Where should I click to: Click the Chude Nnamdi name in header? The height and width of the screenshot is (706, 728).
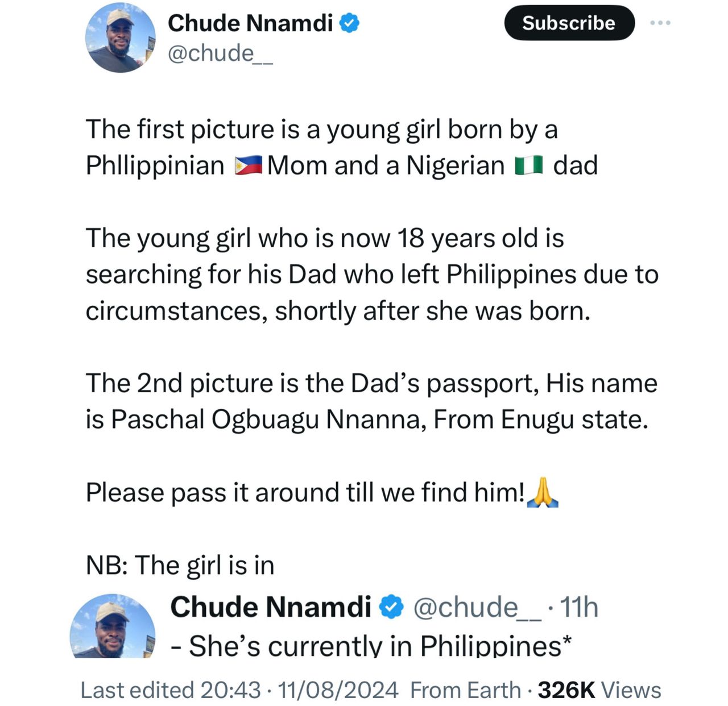(250, 23)
